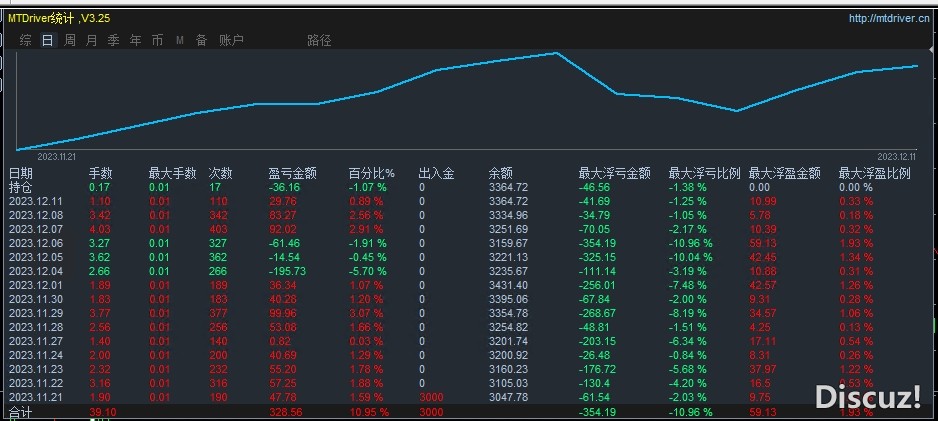Select the 持仓 open positions row
The height and width of the screenshot is (421, 938).
click(x=21, y=187)
